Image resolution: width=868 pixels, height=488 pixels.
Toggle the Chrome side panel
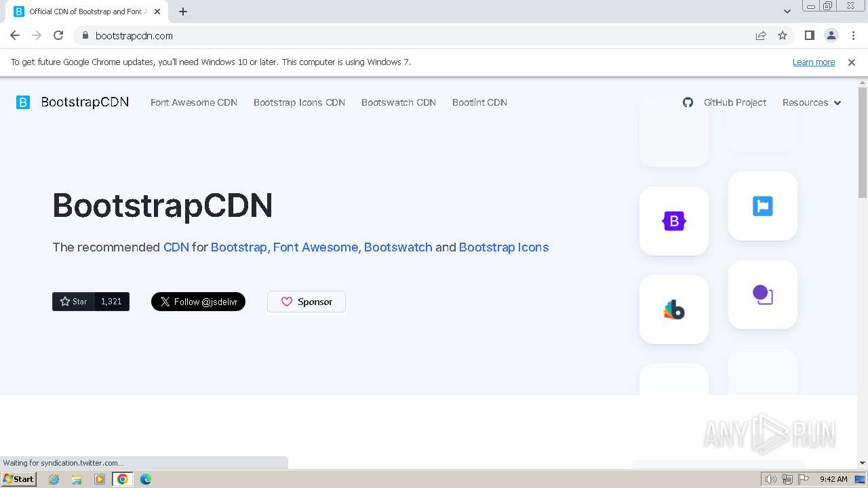click(x=809, y=35)
